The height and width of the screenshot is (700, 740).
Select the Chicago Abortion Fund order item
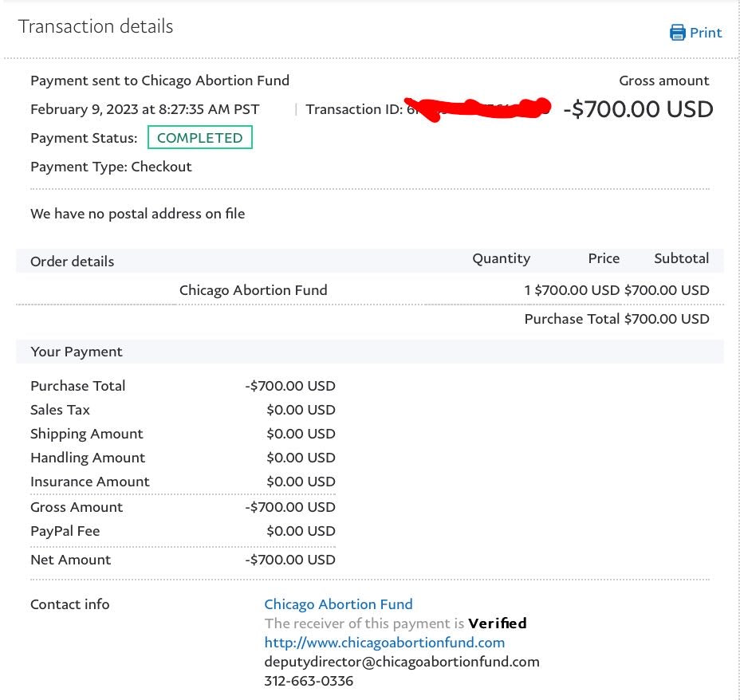[253, 290]
